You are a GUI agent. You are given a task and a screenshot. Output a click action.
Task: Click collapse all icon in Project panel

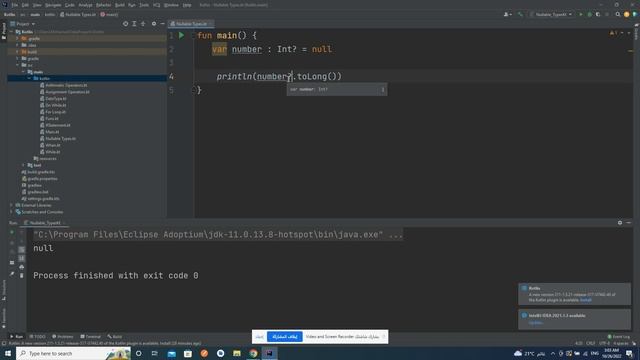pyautogui.click(x=143, y=24)
